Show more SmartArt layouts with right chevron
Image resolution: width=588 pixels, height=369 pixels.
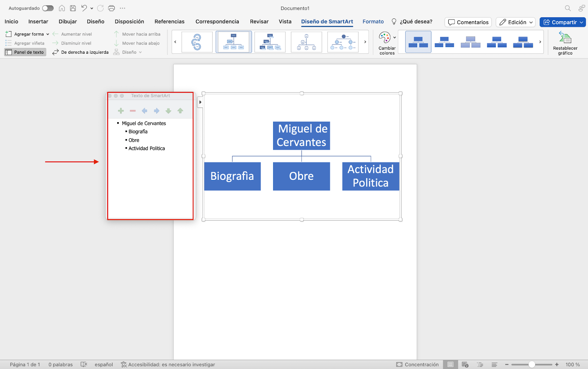click(365, 42)
